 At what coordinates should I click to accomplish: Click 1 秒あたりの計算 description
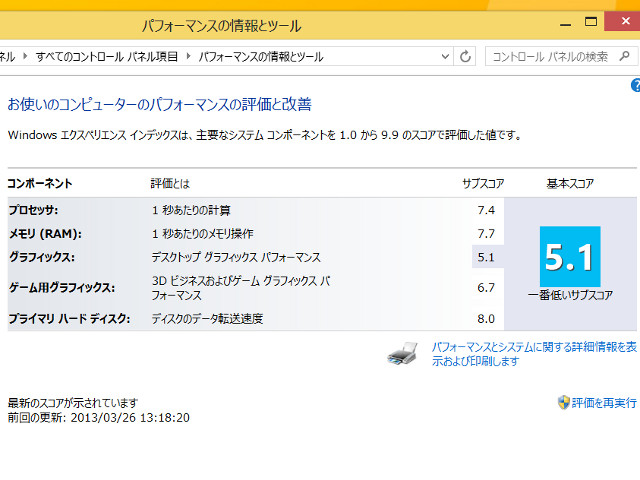(x=191, y=210)
